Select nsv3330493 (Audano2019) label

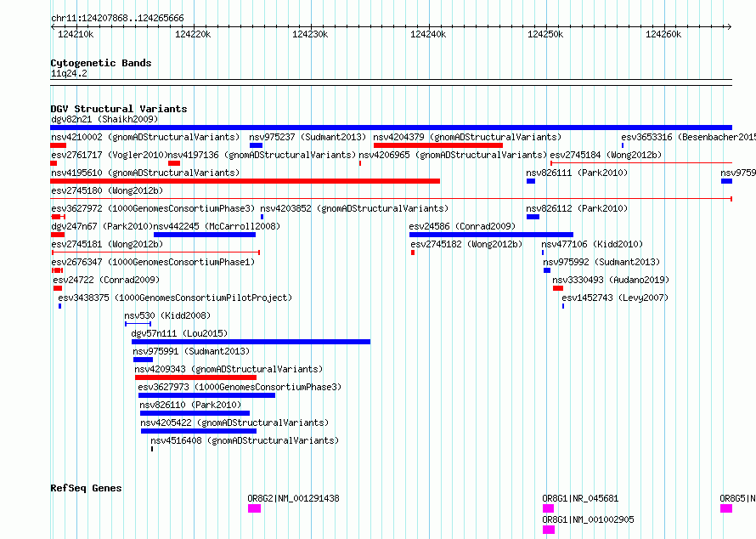[611, 280]
